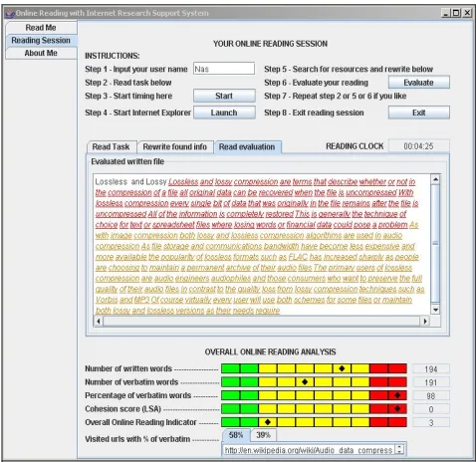Click the 'Step 2 - Read task below' text
The height and width of the screenshot is (462, 476).
click(x=128, y=83)
